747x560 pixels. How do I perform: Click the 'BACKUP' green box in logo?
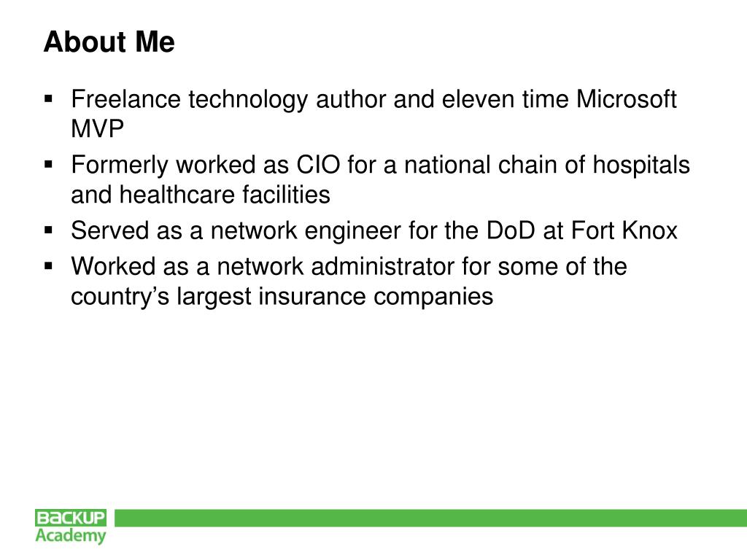click(71, 518)
